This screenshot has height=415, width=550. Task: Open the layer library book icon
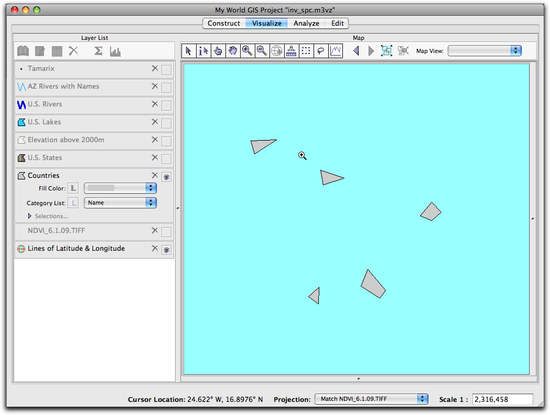coord(23,51)
